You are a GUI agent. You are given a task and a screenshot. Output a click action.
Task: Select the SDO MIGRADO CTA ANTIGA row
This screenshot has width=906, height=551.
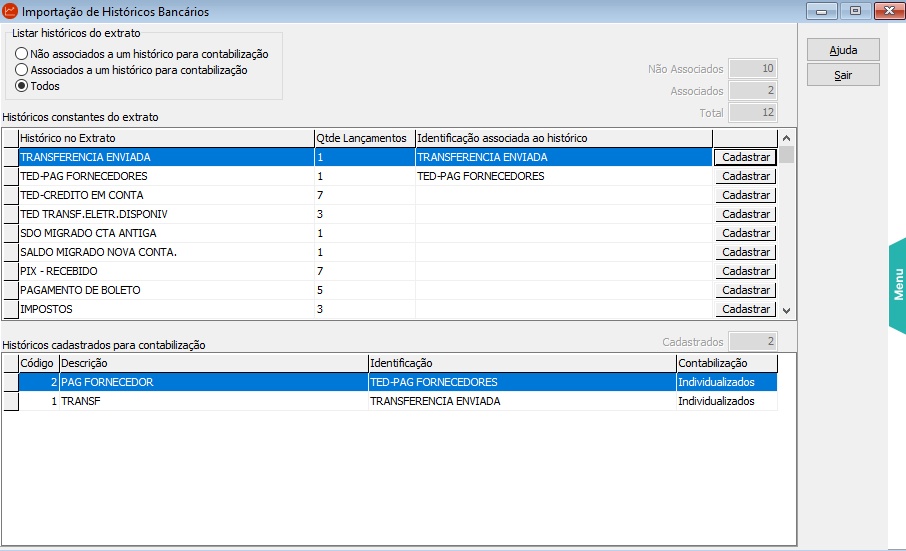click(x=165, y=233)
